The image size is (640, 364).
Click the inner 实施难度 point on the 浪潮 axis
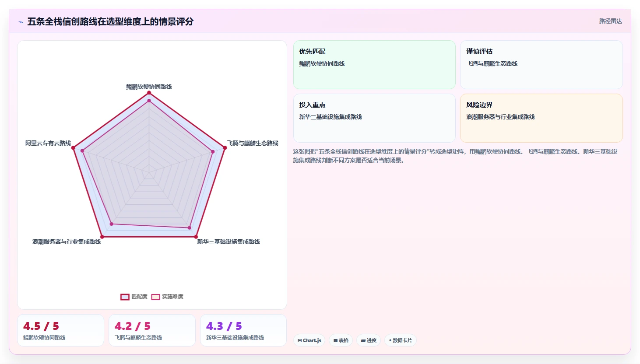[111, 224]
